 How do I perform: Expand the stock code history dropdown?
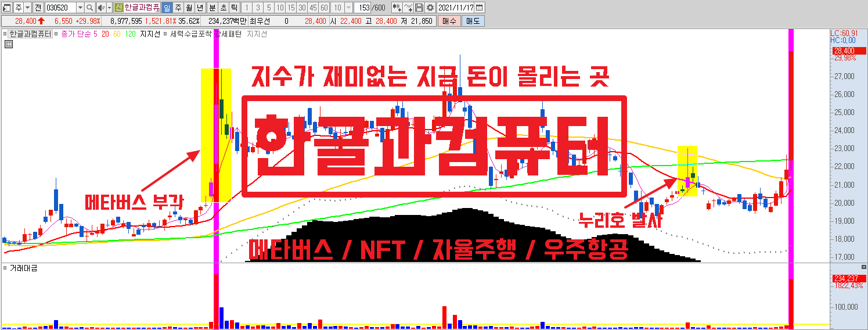[x=80, y=8]
